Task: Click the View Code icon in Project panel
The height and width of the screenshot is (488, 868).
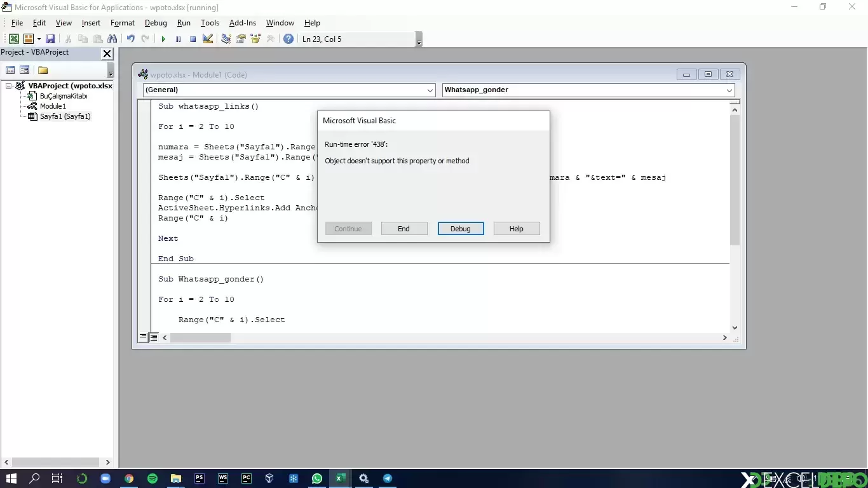Action: click(10, 70)
